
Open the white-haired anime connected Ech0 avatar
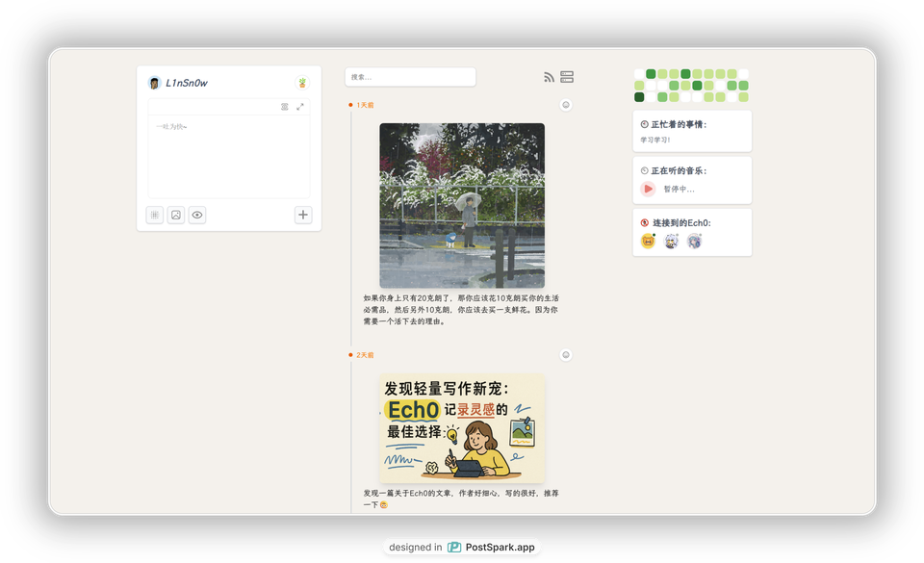pos(671,241)
